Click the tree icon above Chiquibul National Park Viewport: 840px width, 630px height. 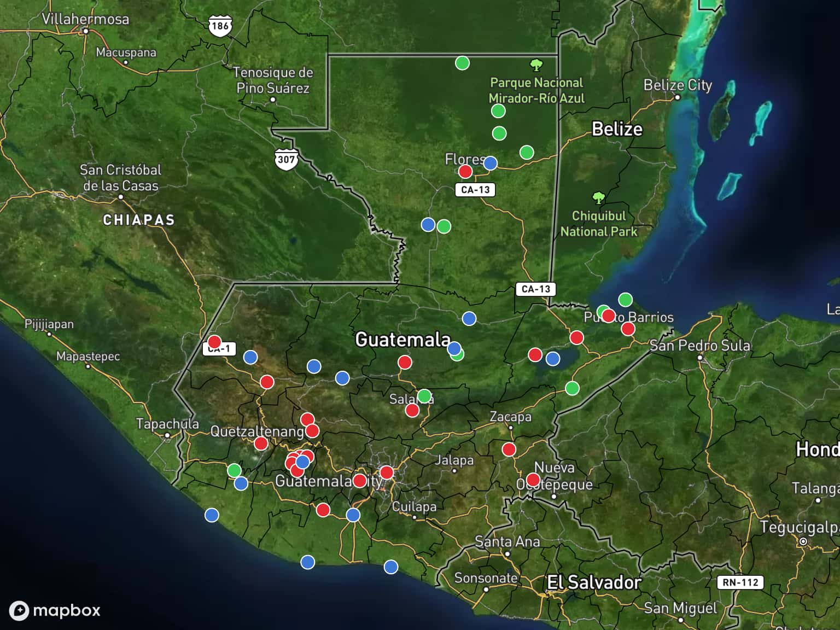coord(599,197)
